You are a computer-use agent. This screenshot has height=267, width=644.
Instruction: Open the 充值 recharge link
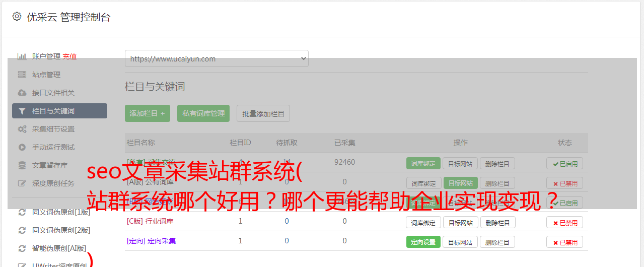(x=69, y=56)
